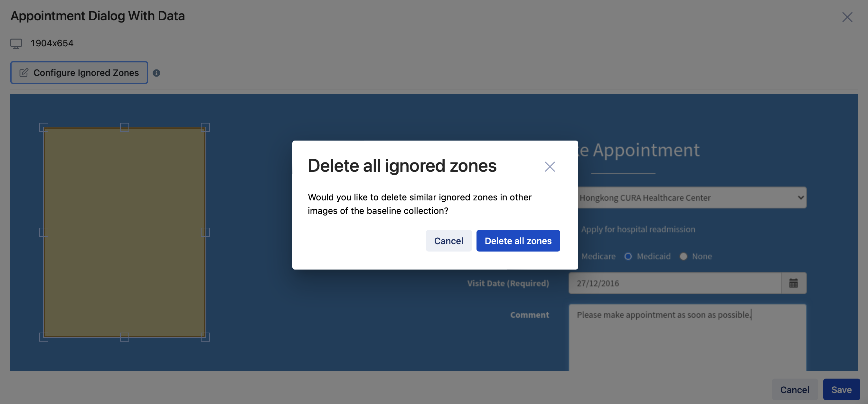Click the Visit Date input field
Image resolution: width=868 pixels, height=404 pixels.
(675, 283)
